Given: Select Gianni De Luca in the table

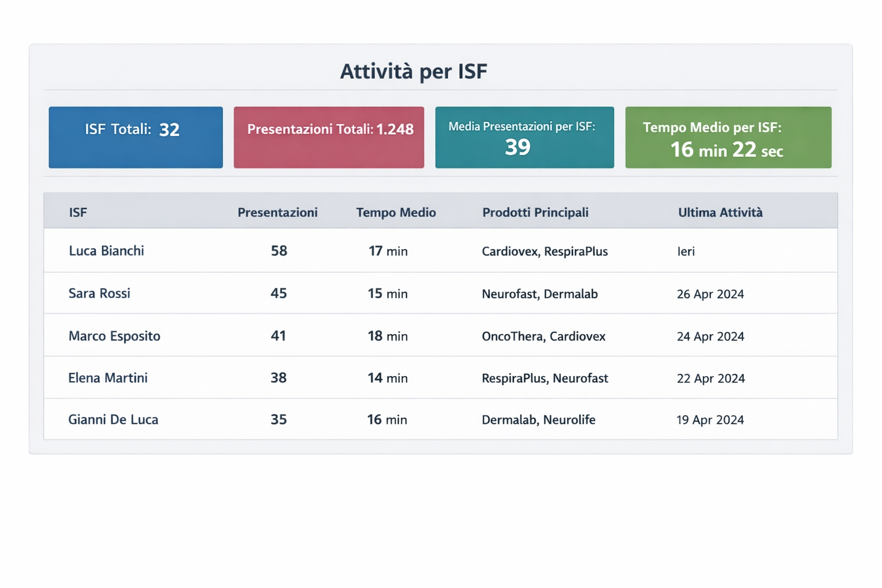Looking at the screenshot, I should pyautogui.click(x=113, y=420).
